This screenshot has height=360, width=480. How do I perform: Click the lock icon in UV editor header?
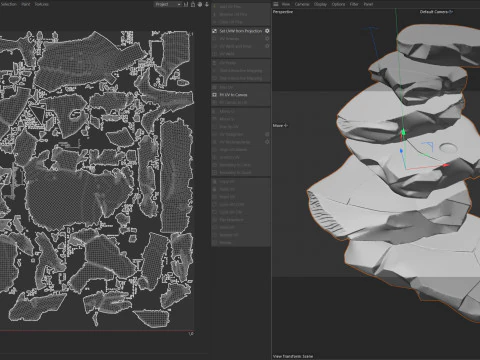point(193,4)
